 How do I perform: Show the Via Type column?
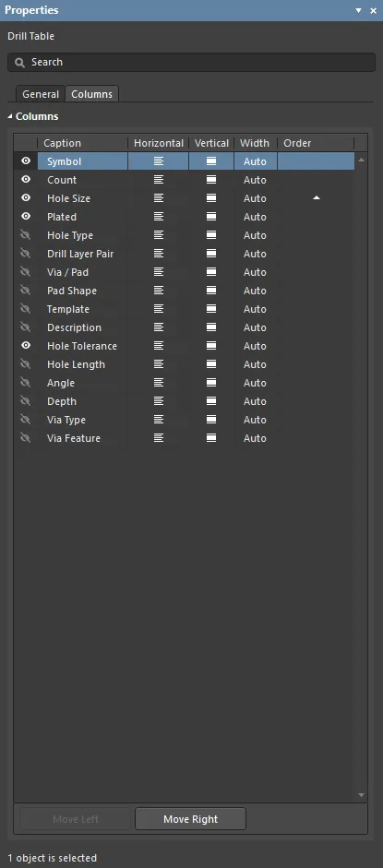(x=26, y=420)
